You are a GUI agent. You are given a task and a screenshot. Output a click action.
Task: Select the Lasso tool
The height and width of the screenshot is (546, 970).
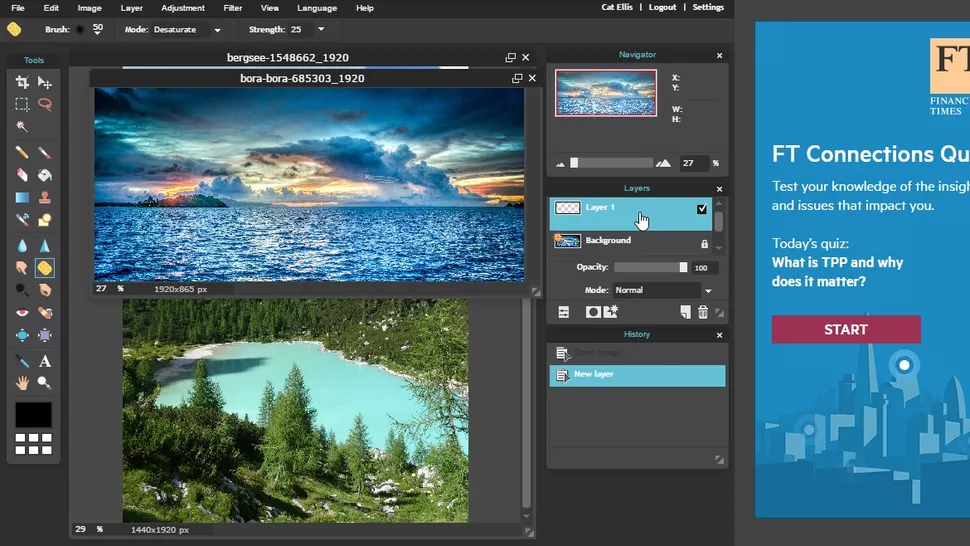(x=45, y=104)
